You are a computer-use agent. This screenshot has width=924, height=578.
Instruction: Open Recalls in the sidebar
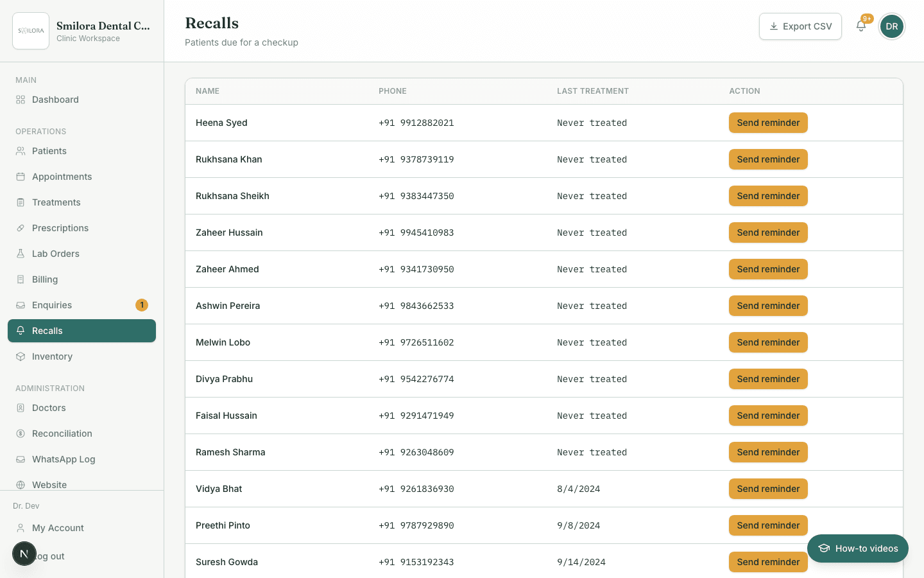point(81,331)
